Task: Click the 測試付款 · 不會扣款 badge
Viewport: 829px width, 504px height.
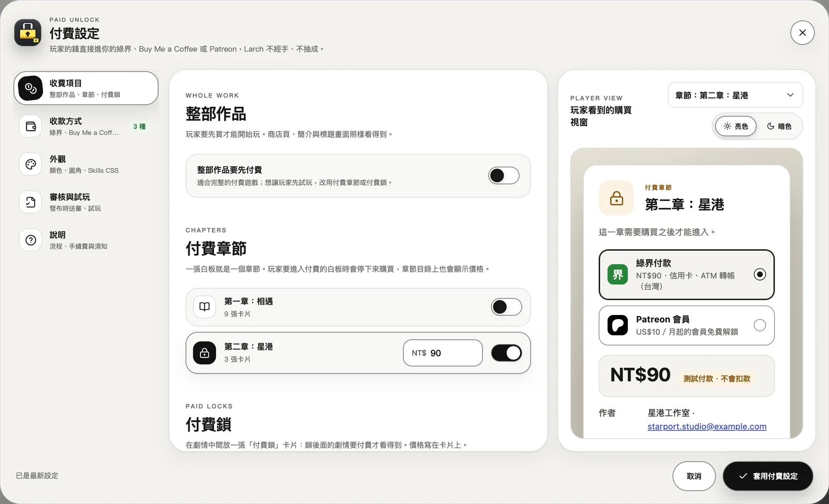Action: point(717,379)
